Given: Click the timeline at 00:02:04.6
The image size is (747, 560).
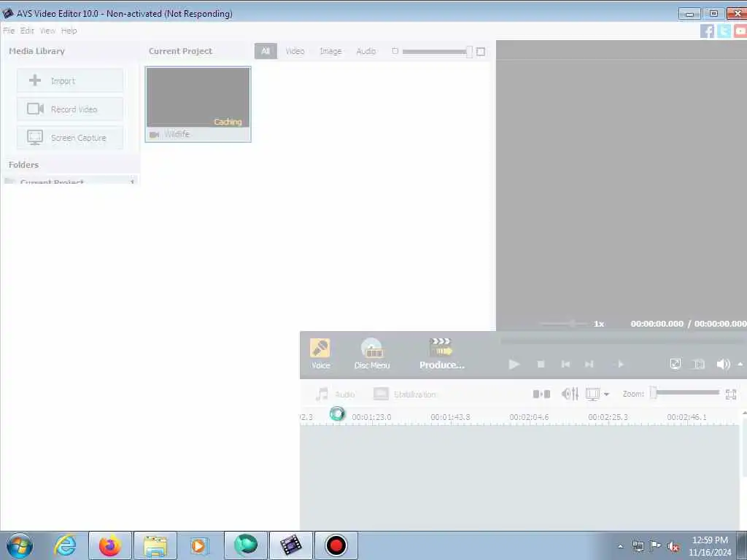Looking at the screenshot, I should coord(529,417).
